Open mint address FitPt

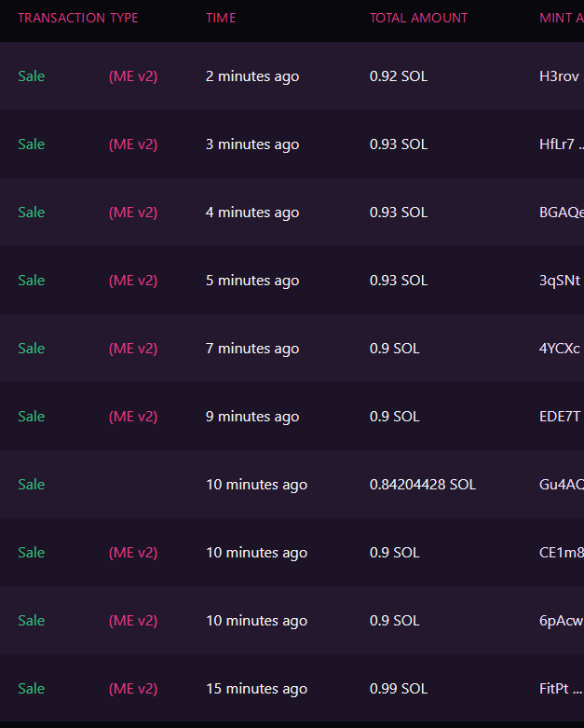[561, 689]
